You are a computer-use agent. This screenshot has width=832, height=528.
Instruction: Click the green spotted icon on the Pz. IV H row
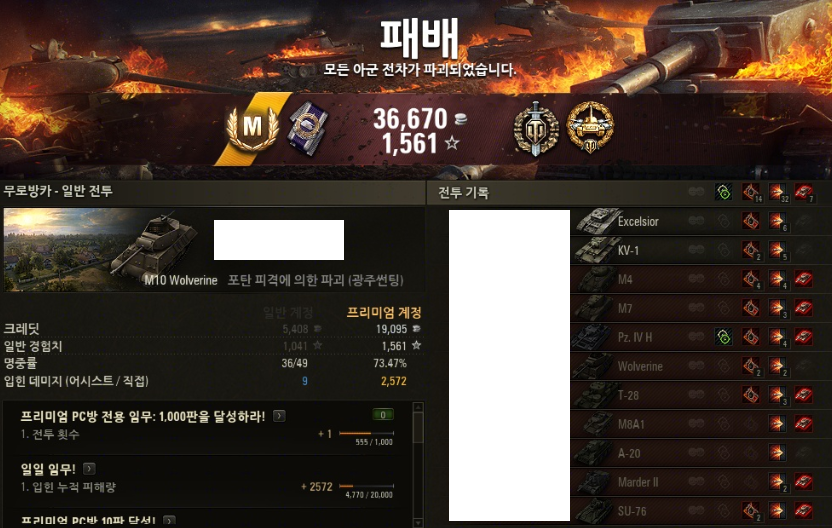723,336
